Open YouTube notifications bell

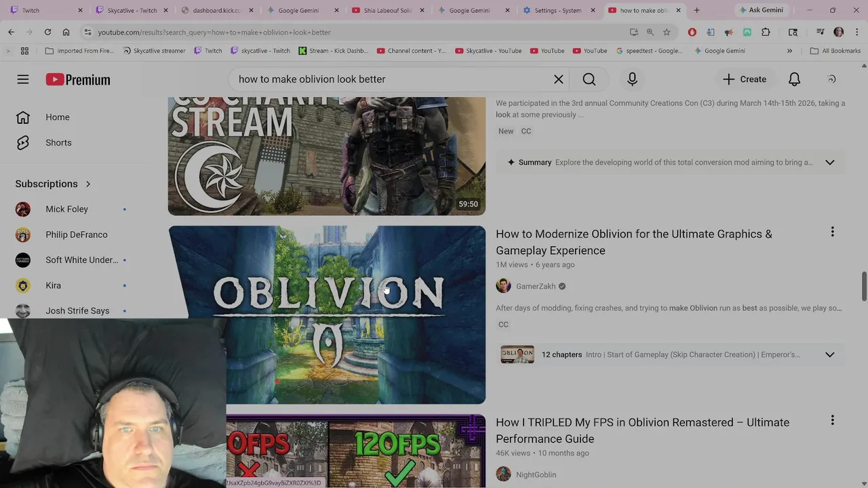click(794, 79)
